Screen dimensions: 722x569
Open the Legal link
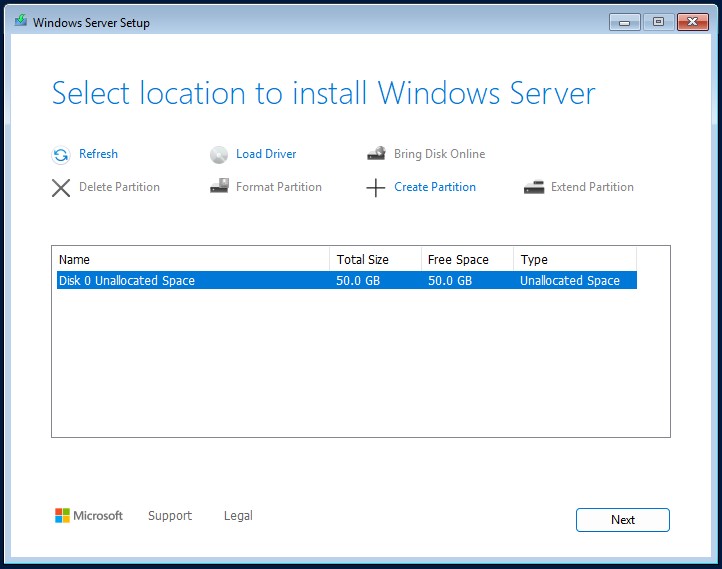(238, 516)
